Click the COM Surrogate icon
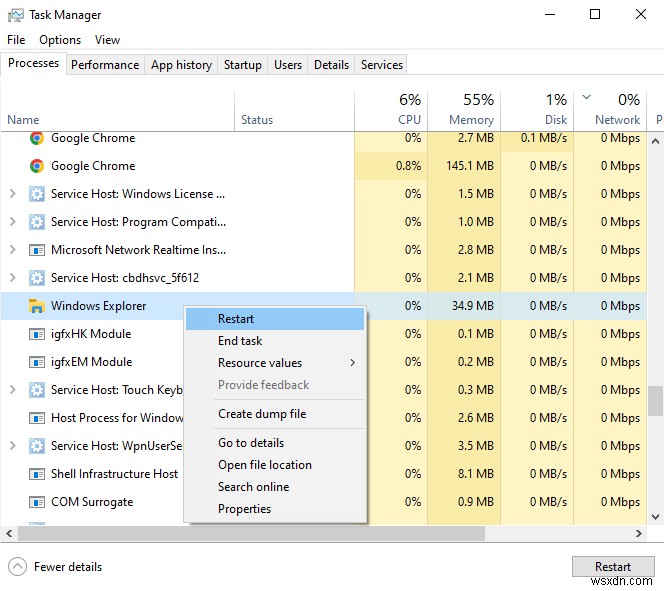This screenshot has width=664, height=591. point(37,502)
